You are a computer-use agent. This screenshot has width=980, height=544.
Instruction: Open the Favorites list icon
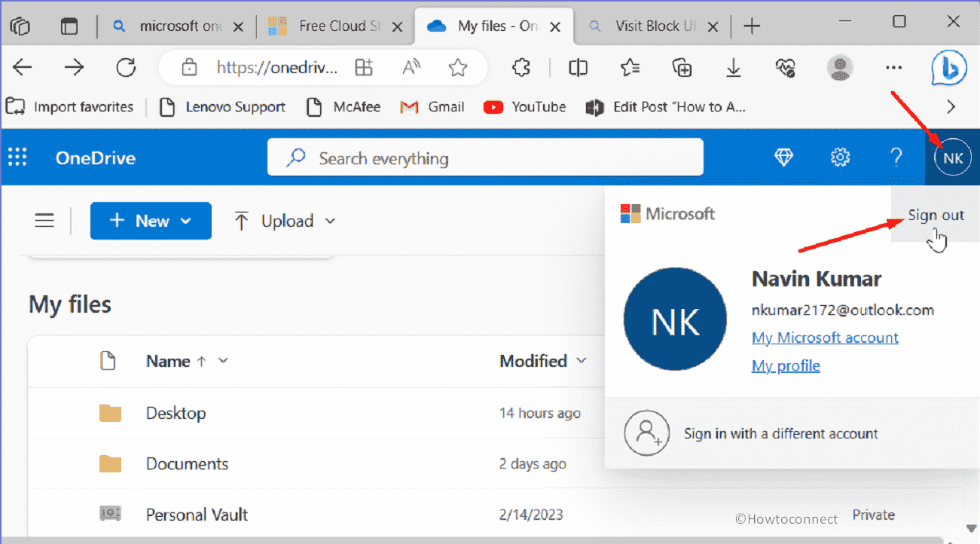coord(630,68)
